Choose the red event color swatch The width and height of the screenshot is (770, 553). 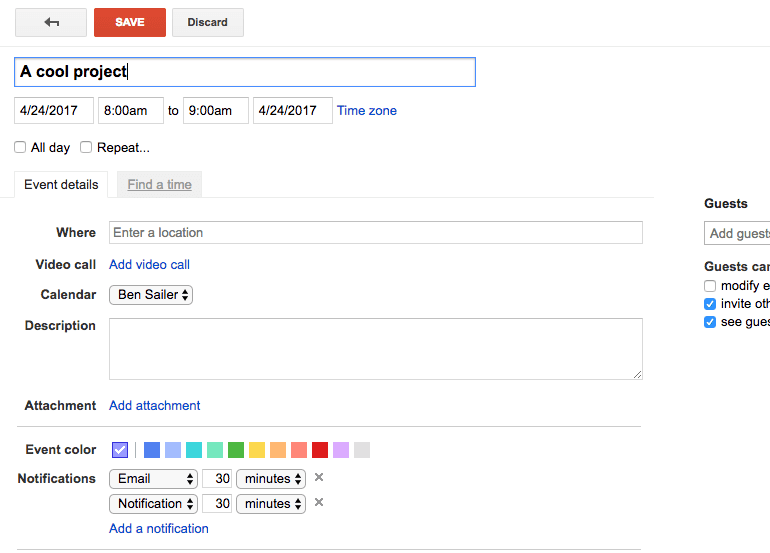click(x=320, y=450)
